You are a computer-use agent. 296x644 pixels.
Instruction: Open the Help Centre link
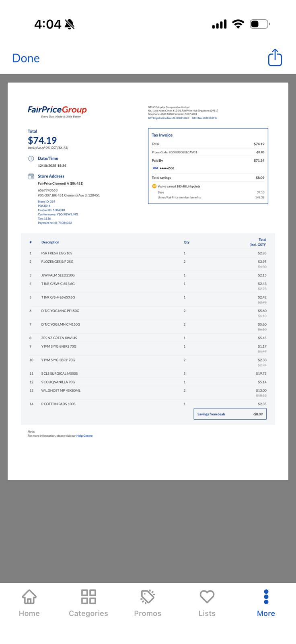(84, 436)
